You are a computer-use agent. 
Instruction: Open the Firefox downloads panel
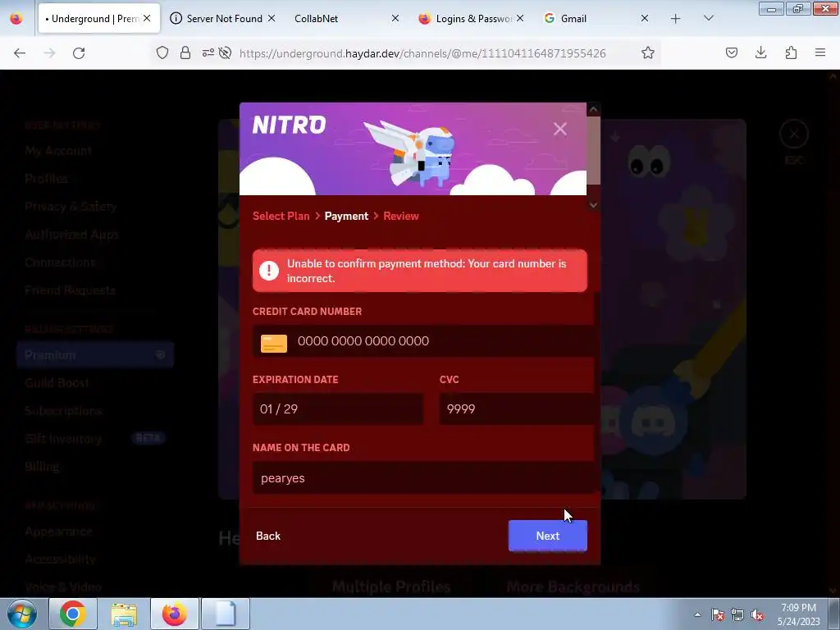[760, 52]
